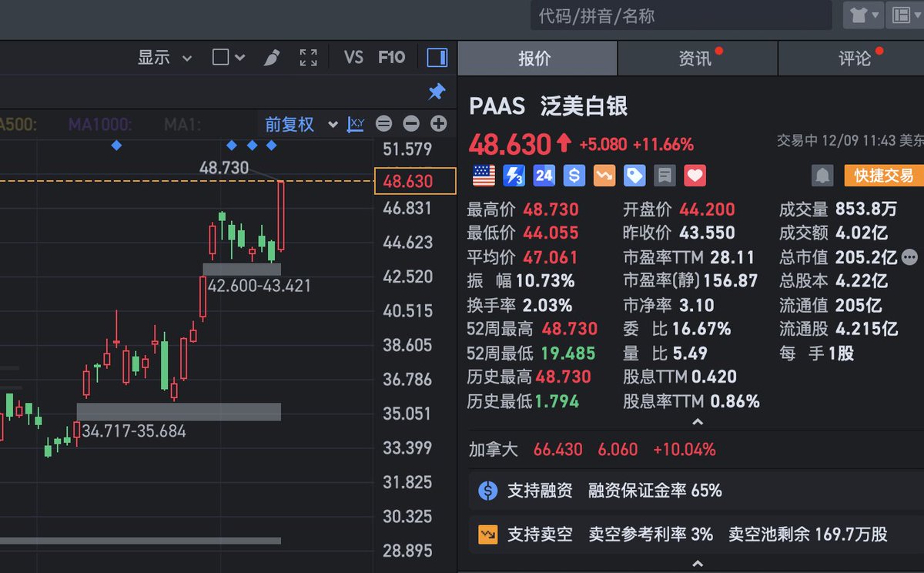The height and width of the screenshot is (573, 924).
Task: Click the 快捷交易 quick trade button
Action: coord(882,176)
